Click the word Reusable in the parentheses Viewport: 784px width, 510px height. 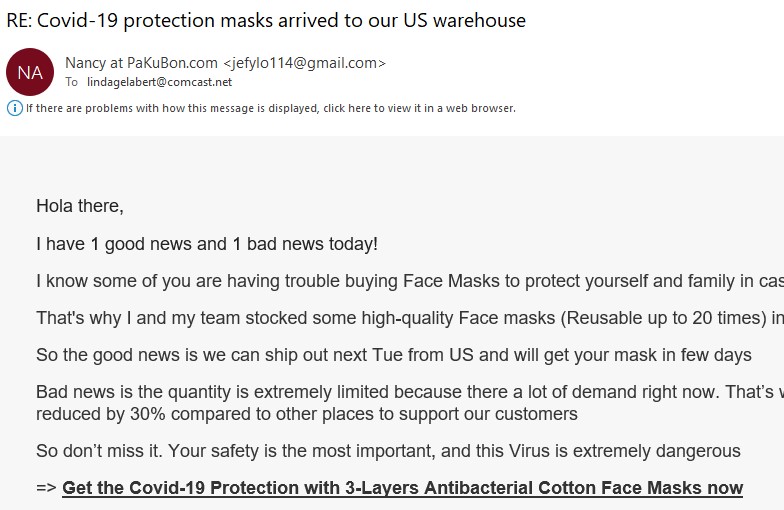pos(605,319)
